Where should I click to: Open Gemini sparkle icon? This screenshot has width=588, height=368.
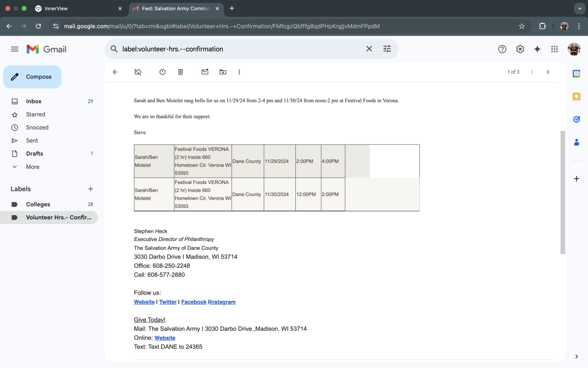[x=537, y=49]
